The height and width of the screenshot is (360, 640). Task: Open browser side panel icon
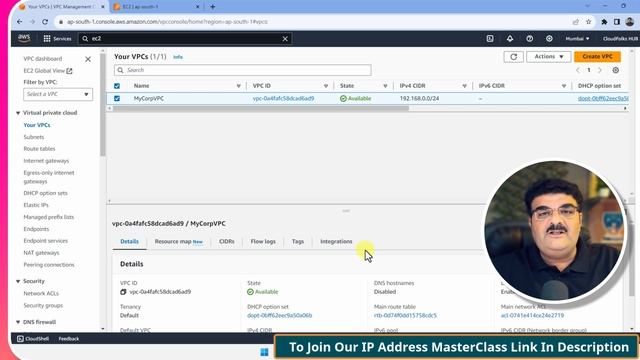tap(617, 22)
